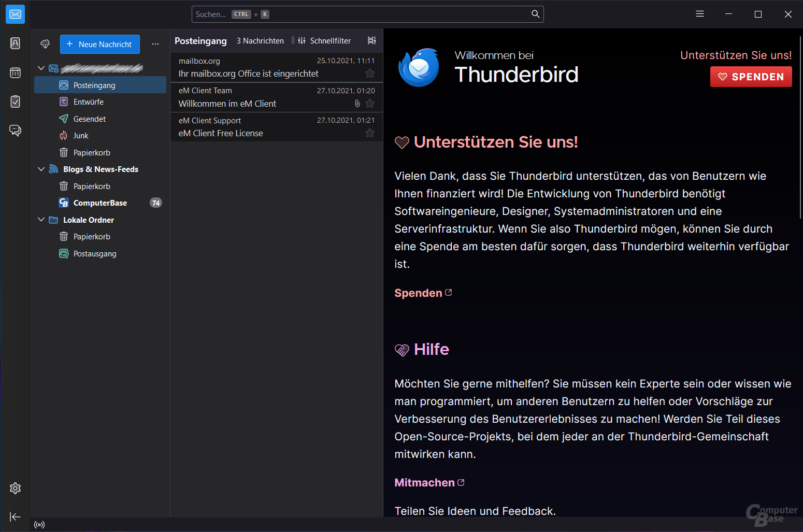Select the Postausgang folder
This screenshot has width=803, height=532.
(x=100, y=253)
